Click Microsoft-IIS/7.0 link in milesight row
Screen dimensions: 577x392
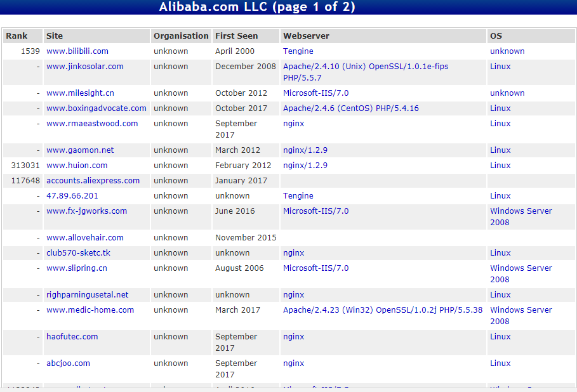[x=315, y=93]
